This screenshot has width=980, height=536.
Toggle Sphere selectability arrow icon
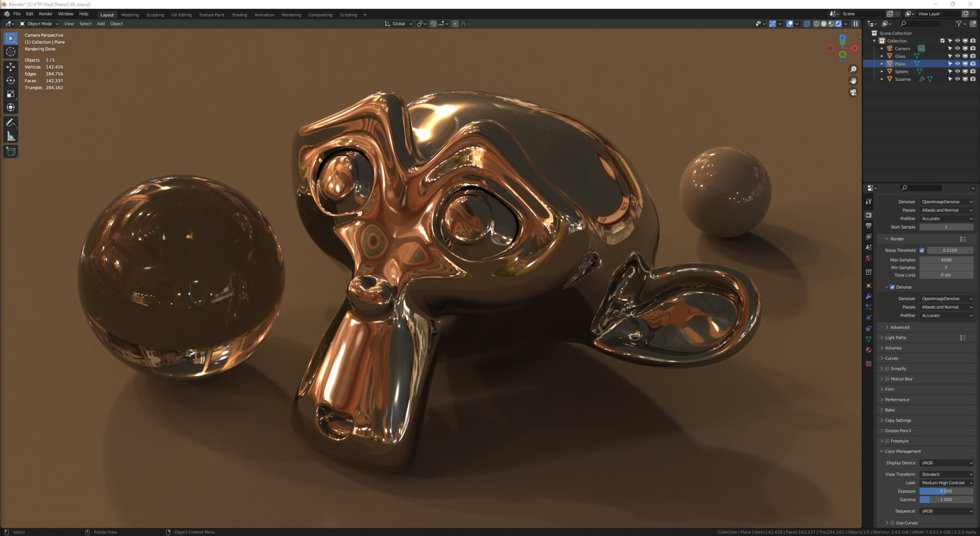pos(950,71)
